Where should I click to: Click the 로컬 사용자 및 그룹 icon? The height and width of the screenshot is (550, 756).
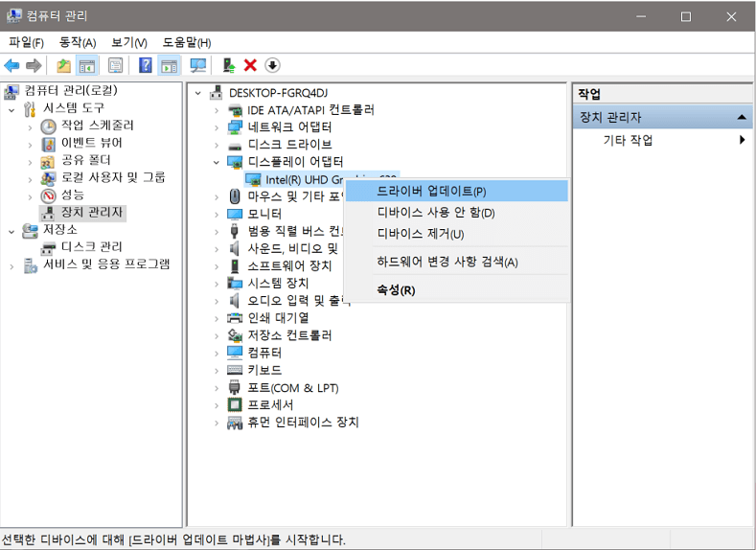click(x=48, y=178)
